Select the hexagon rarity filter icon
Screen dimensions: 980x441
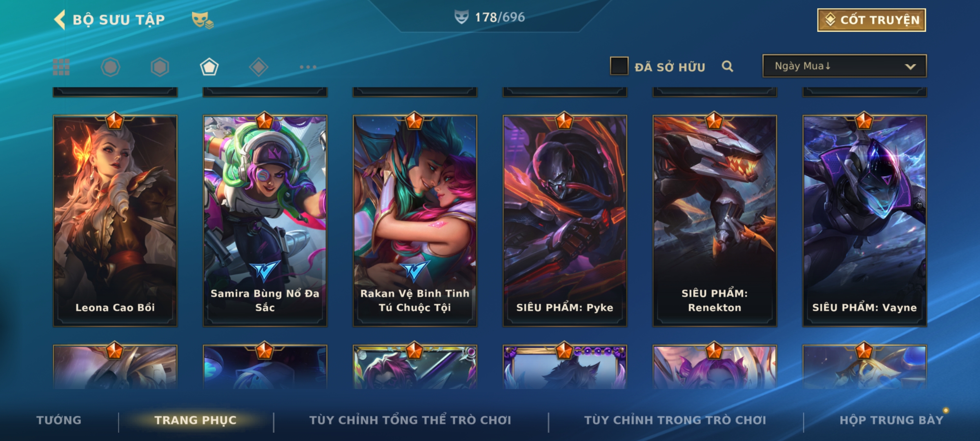(x=160, y=67)
